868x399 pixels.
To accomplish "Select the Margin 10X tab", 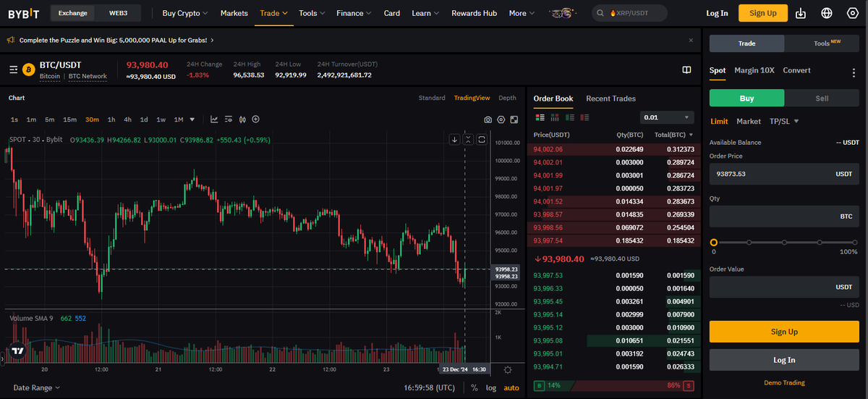I will point(754,70).
